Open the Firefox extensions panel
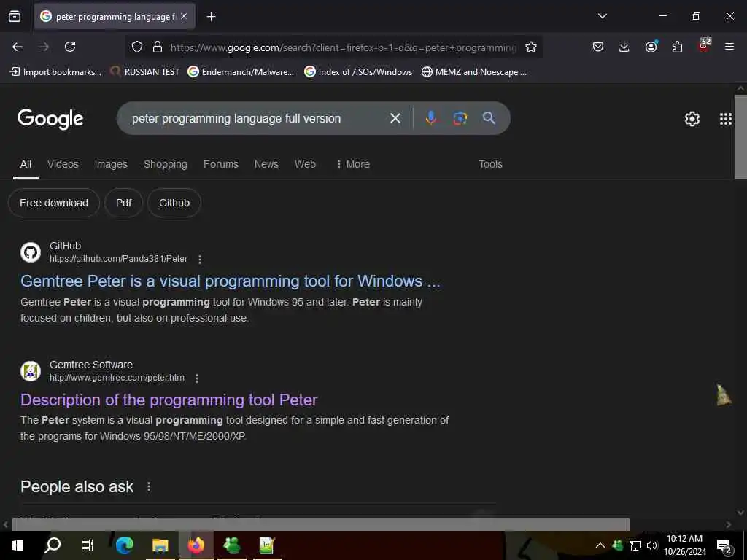747x560 pixels. pyautogui.click(x=677, y=47)
